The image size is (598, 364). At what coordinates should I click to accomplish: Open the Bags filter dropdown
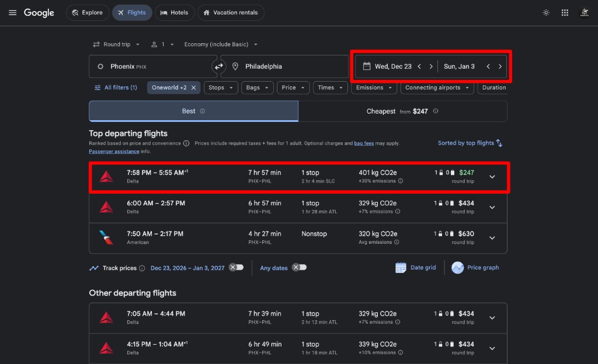(x=258, y=87)
